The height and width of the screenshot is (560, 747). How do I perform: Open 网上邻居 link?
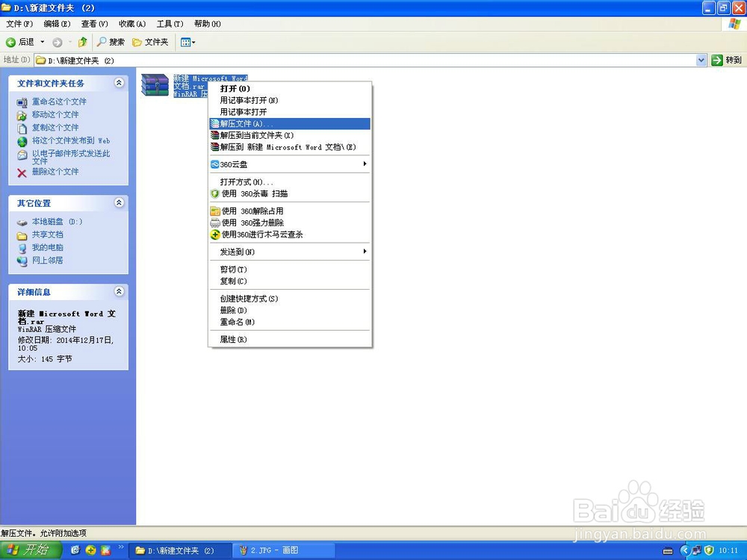47,260
